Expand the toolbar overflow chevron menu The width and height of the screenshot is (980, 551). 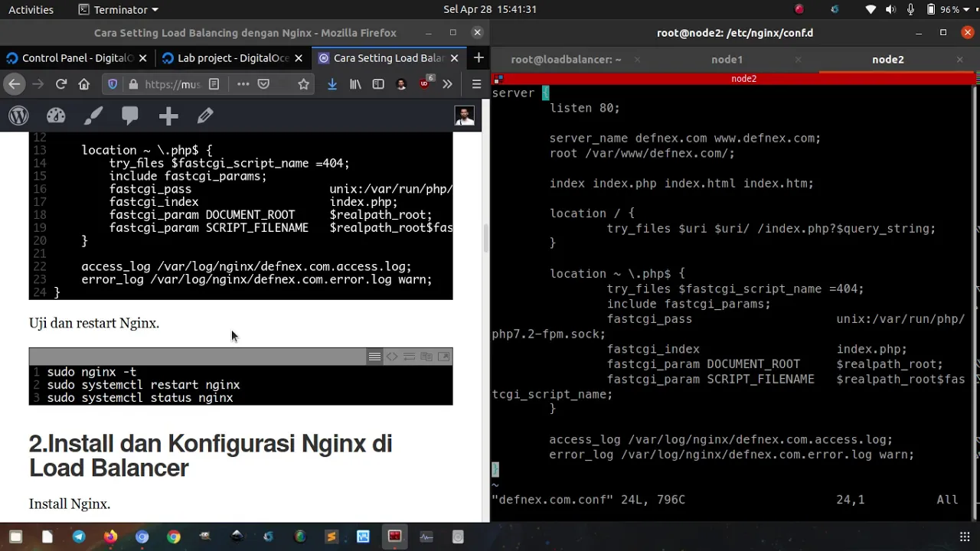(447, 84)
